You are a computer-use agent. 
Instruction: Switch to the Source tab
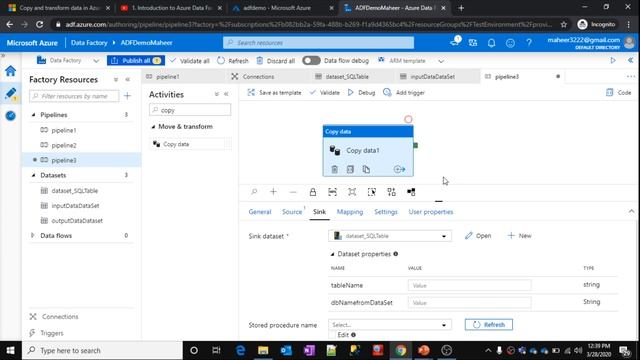(x=292, y=212)
